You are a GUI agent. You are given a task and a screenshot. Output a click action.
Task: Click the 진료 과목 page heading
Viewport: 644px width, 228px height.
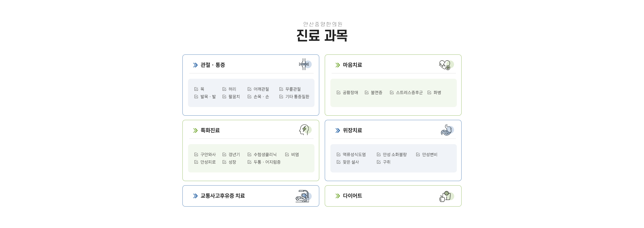(322, 35)
